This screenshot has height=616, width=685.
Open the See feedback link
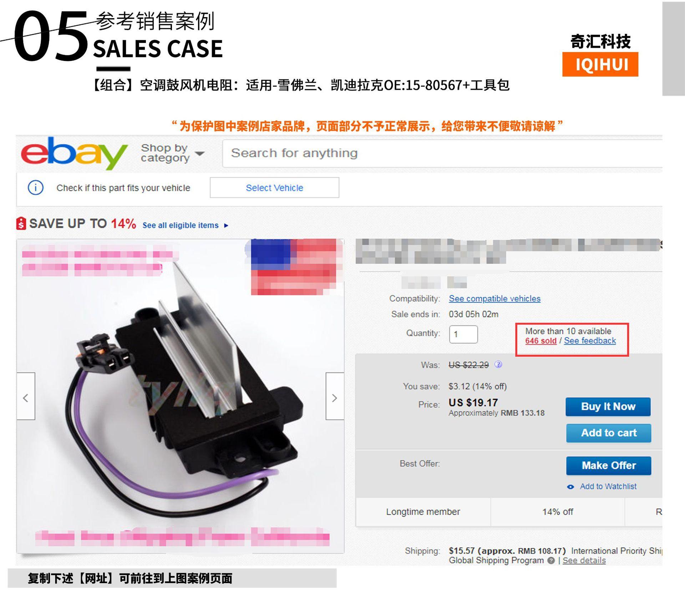pyautogui.click(x=590, y=341)
